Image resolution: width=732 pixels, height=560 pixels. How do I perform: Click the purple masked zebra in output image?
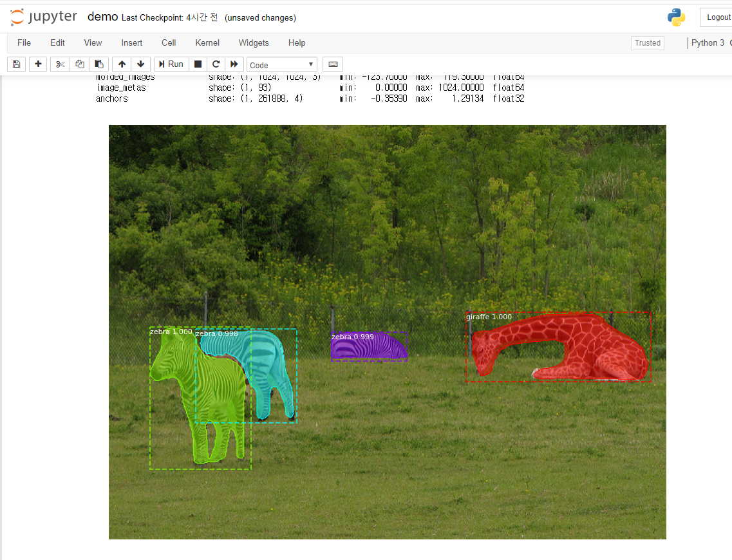point(369,348)
